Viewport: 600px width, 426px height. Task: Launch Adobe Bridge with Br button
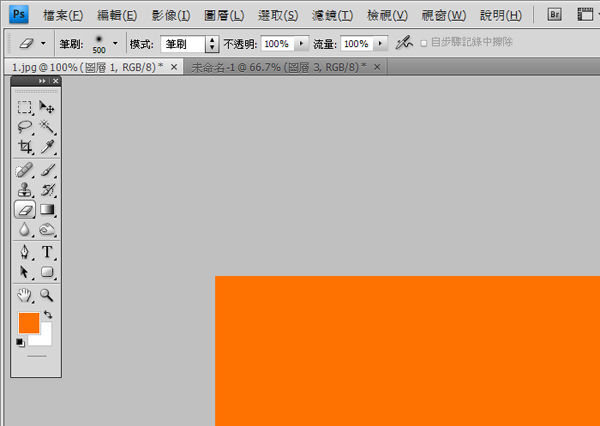[x=554, y=15]
